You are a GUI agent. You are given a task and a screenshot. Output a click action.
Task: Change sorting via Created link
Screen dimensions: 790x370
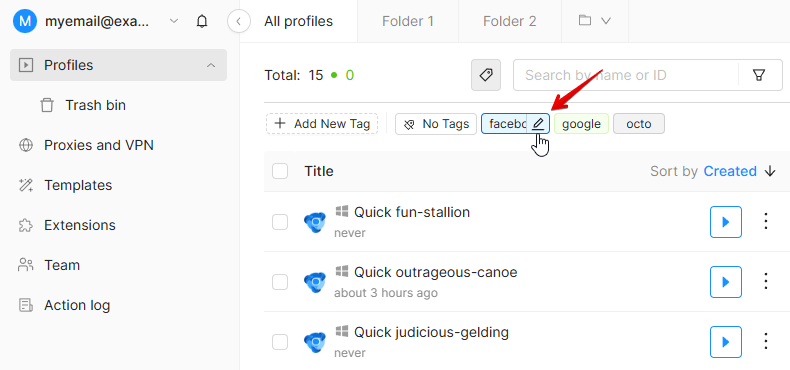730,171
